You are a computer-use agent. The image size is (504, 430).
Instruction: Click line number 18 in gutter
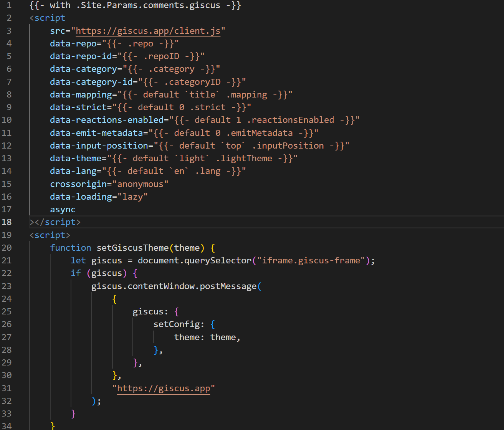click(7, 222)
